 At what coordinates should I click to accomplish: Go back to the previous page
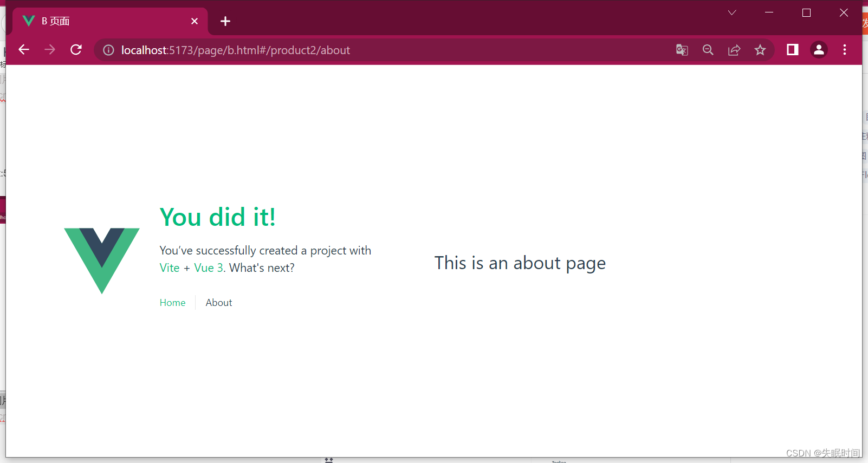point(24,50)
